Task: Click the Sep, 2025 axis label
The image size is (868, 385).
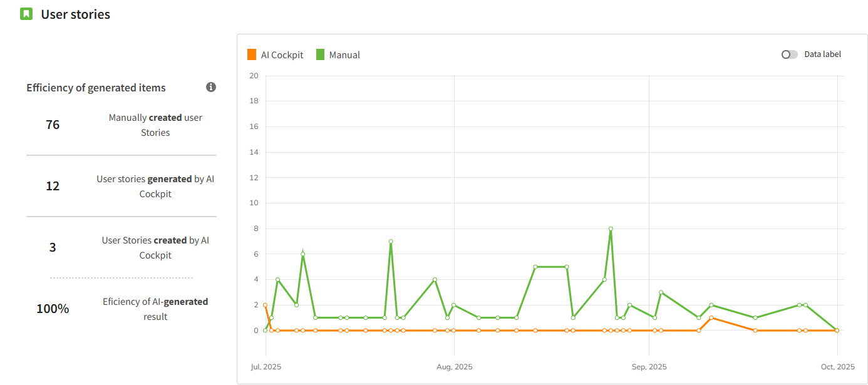Action: point(649,367)
